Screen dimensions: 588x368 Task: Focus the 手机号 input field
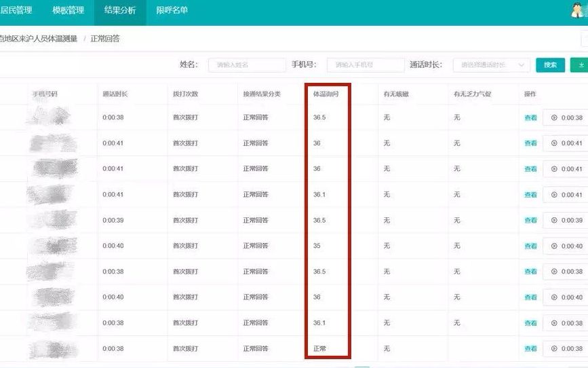coord(365,65)
